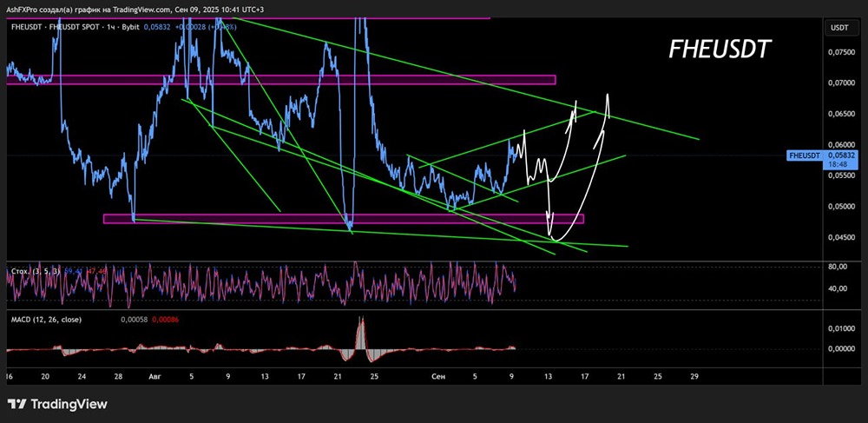Select the 'Стох. (3, 5, 3)' indicator label
The width and height of the screenshot is (868, 423).
coord(36,271)
